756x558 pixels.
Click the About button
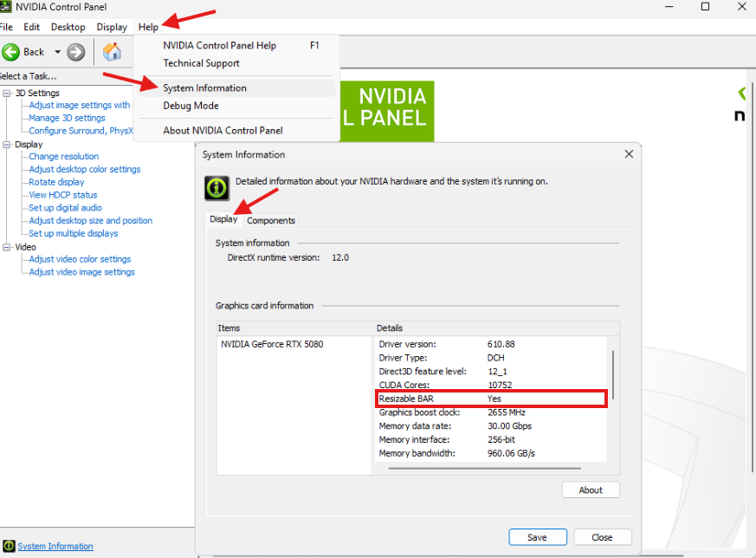tap(591, 490)
